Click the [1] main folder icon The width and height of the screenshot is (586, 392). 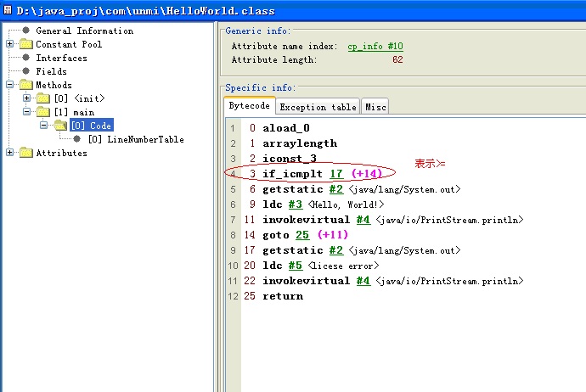tap(43, 112)
